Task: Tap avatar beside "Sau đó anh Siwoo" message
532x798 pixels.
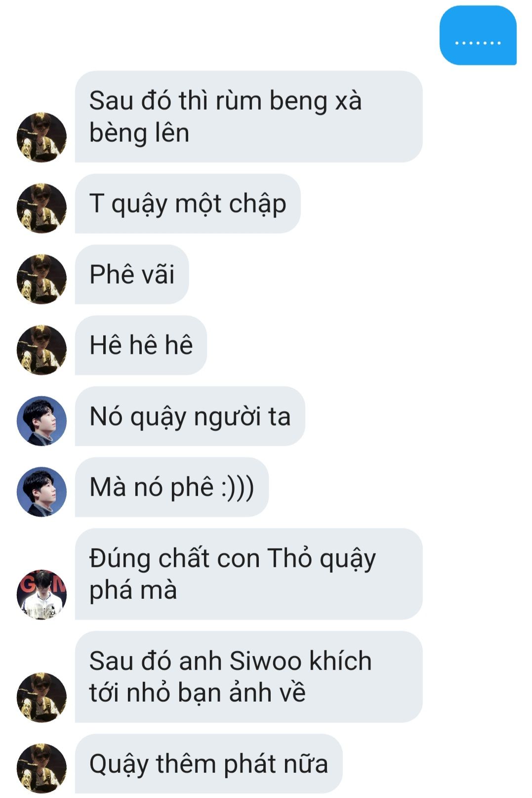Action: pyautogui.click(x=41, y=697)
